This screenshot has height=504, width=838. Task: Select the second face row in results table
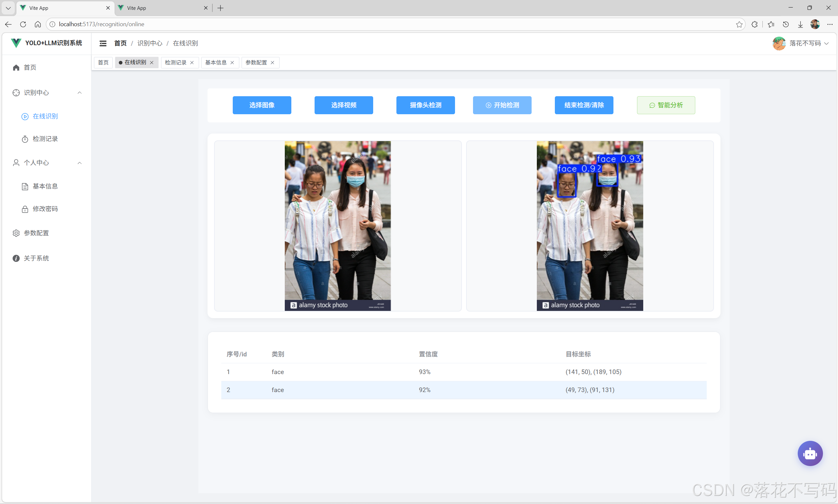pyautogui.click(x=463, y=390)
